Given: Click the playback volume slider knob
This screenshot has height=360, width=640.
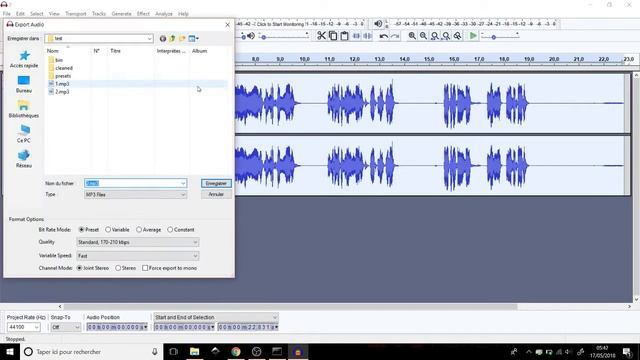Looking at the screenshot, I should coord(264,38).
